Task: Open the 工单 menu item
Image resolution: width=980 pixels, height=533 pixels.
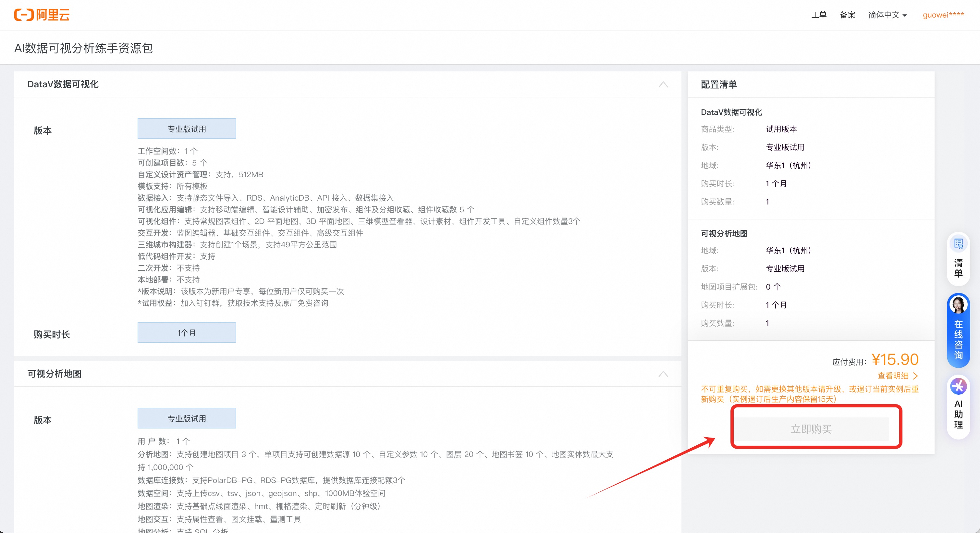Action: [819, 15]
